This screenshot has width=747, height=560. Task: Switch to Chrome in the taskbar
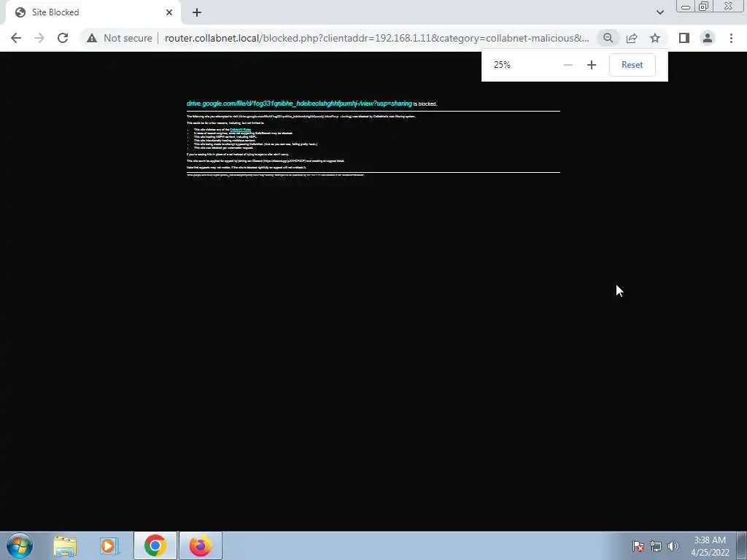point(155,545)
